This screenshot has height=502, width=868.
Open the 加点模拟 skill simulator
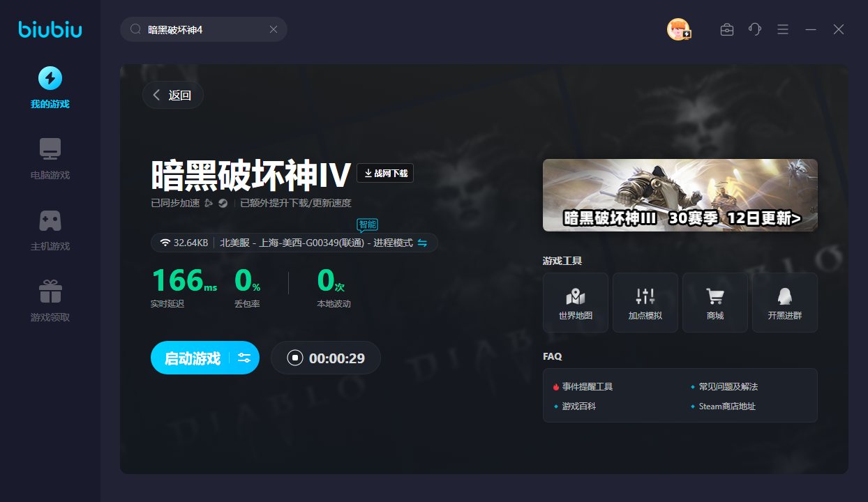645,303
